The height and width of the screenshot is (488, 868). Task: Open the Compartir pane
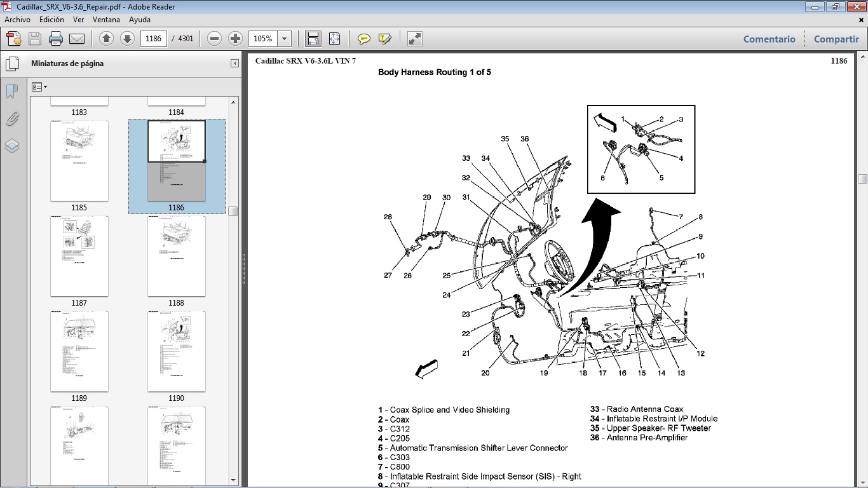836,39
